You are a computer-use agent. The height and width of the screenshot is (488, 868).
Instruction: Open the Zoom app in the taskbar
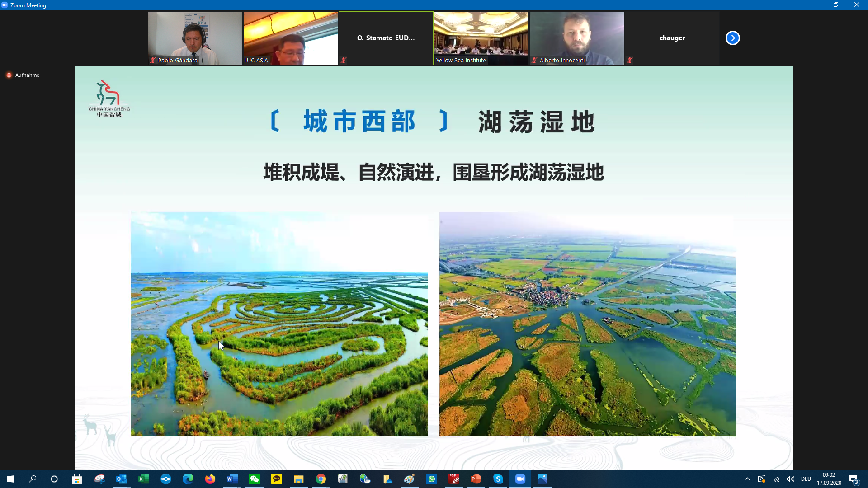pos(520,479)
